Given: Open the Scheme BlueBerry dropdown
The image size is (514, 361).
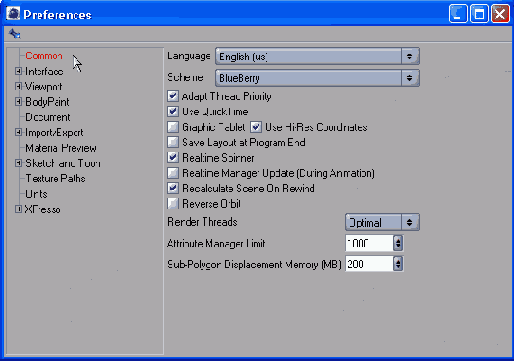Looking at the screenshot, I should coord(317,78).
